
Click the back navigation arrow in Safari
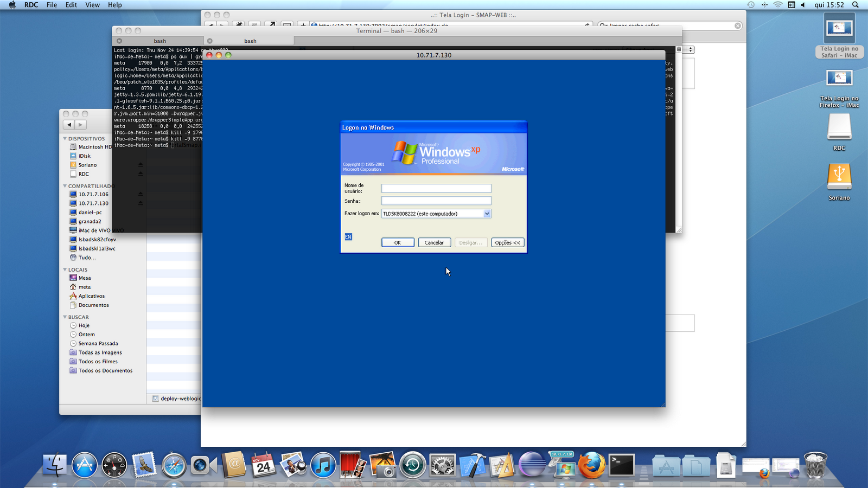[210, 25]
